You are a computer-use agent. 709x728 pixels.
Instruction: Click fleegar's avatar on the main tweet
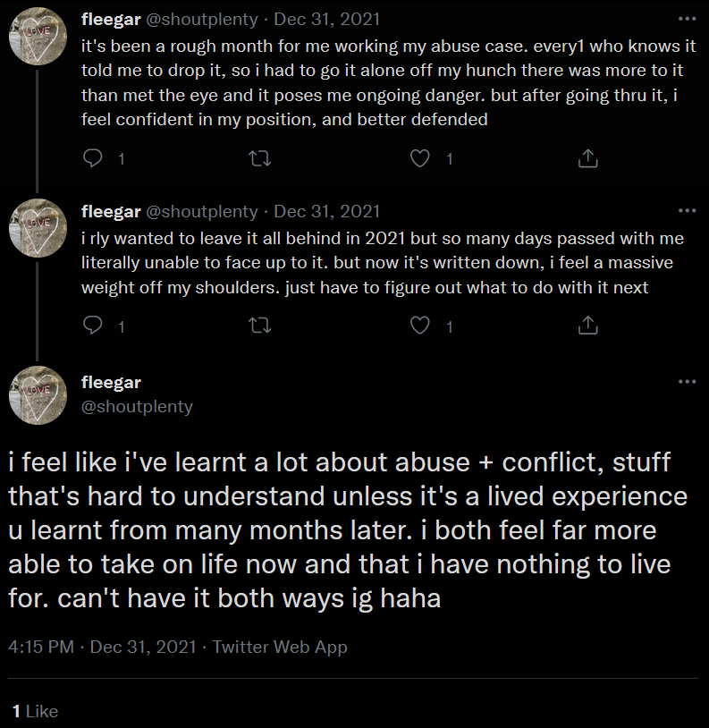38,394
